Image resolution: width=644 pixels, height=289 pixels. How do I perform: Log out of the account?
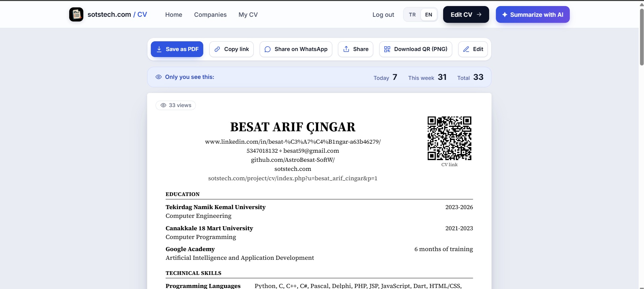383,15
